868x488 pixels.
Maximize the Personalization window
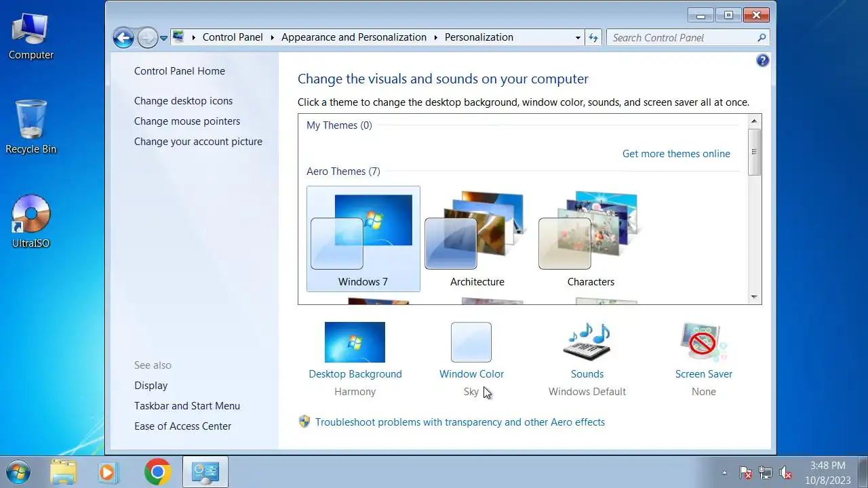pyautogui.click(x=728, y=15)
